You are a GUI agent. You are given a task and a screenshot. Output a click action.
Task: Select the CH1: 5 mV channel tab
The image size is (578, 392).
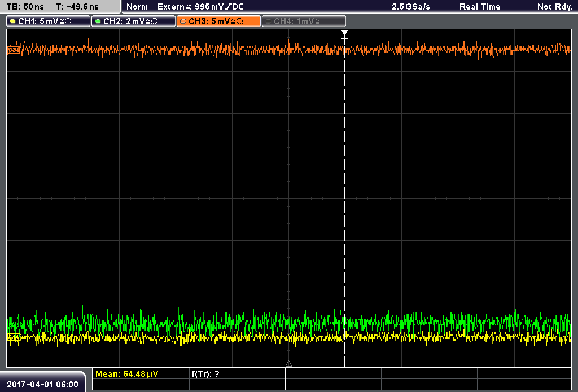(x=49, y=21)
